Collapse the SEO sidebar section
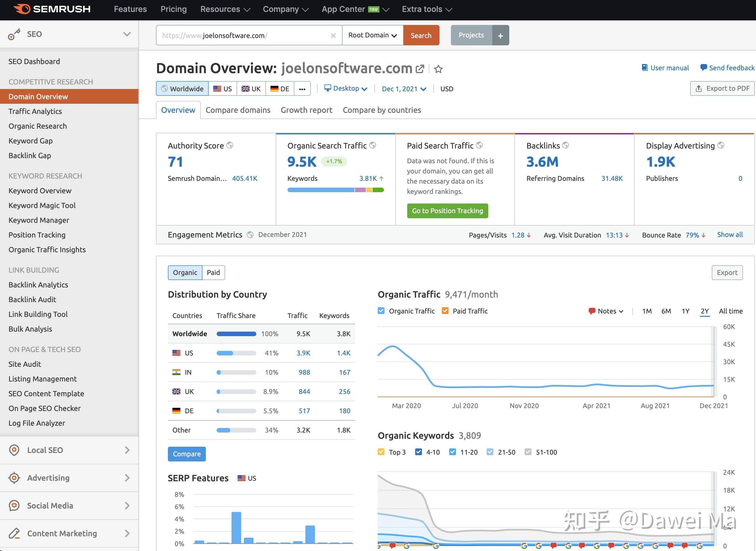 point(127,34)
